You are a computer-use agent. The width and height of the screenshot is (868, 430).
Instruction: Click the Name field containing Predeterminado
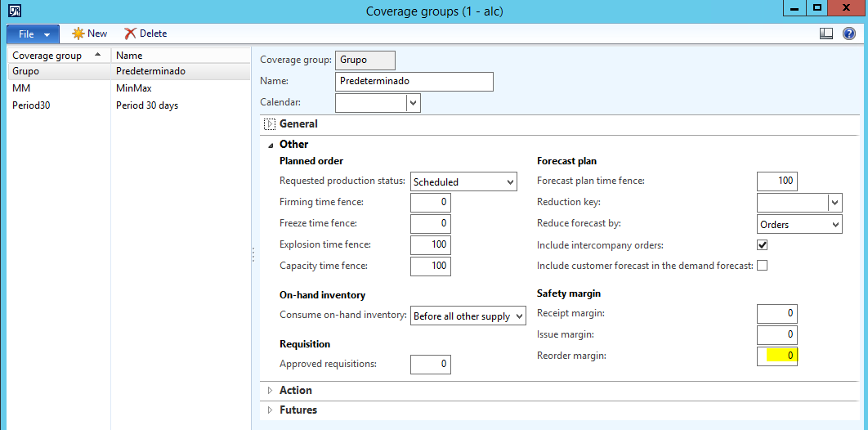click(x=414, y=82)
